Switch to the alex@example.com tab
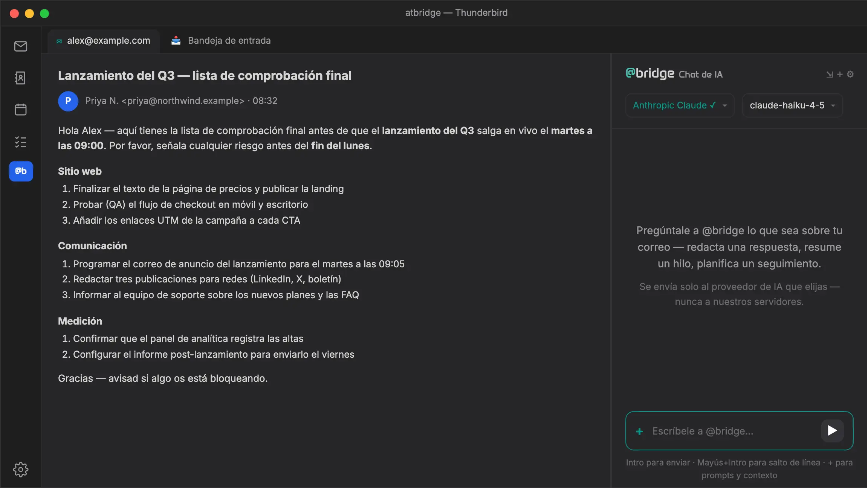Screen dimensions: 868x488 (x=104, y=41)
